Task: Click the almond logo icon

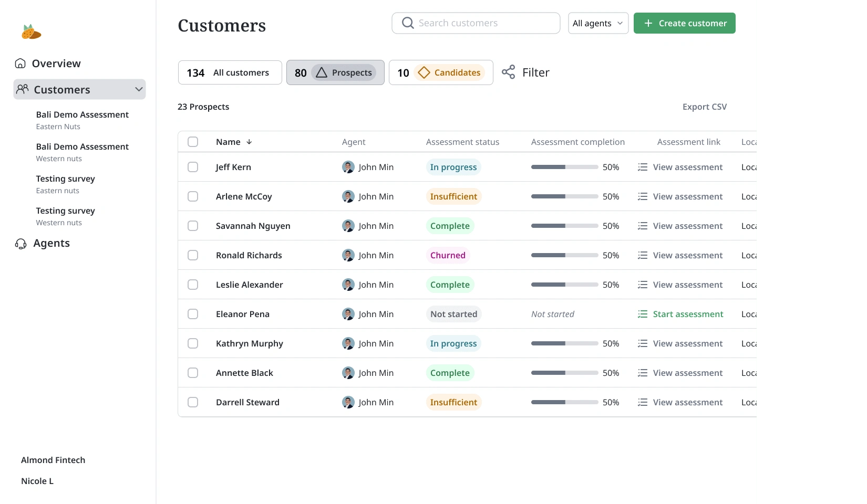Action: tap(31, 32)
